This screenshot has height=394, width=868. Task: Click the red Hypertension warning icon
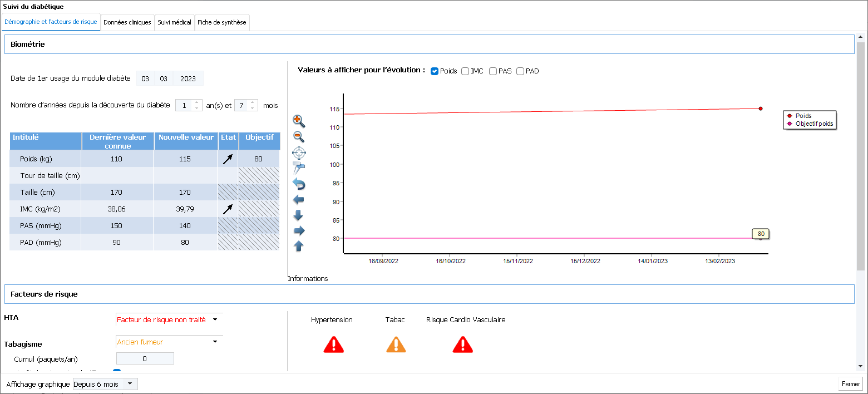pos(334,344)
